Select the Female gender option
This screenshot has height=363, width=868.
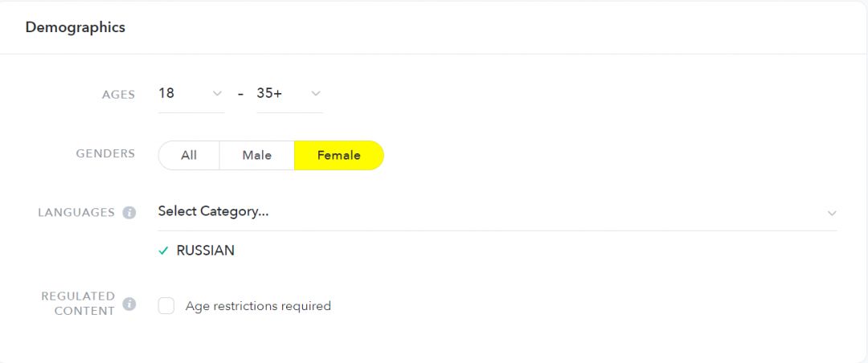tap(339, 156)
